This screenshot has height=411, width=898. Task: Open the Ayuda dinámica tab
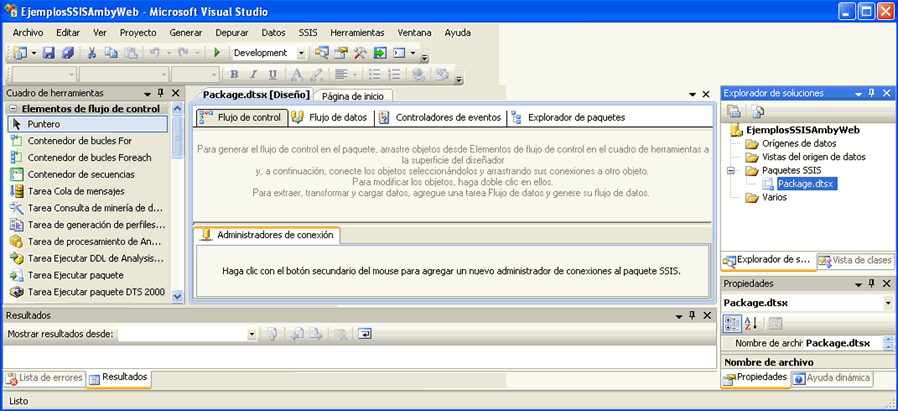[x=832, y=378]
